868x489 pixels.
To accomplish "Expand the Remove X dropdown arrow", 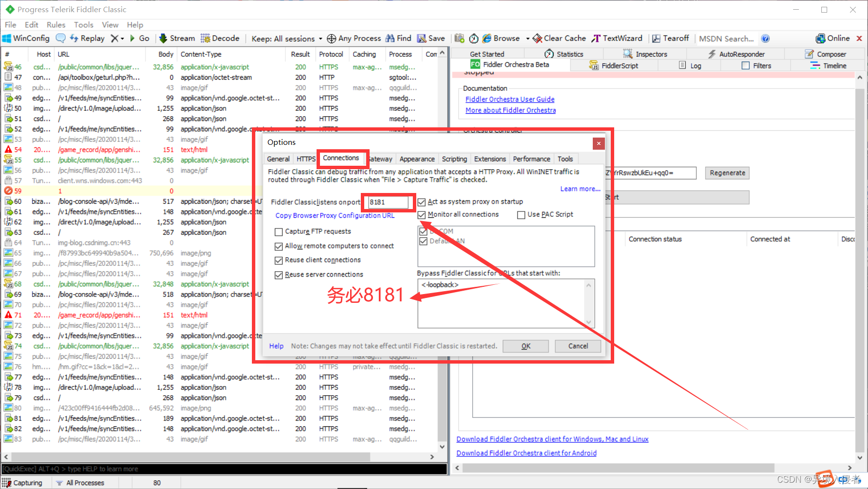I will (x=123, y=38).
